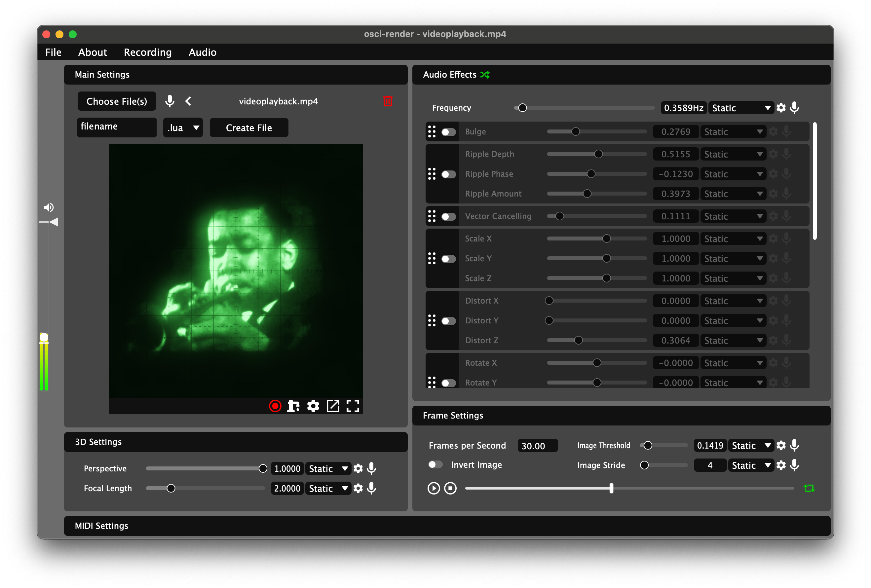Turn on the Invert Image switch
Viewport: 871px width, 588px height.
tap(436, 465)
